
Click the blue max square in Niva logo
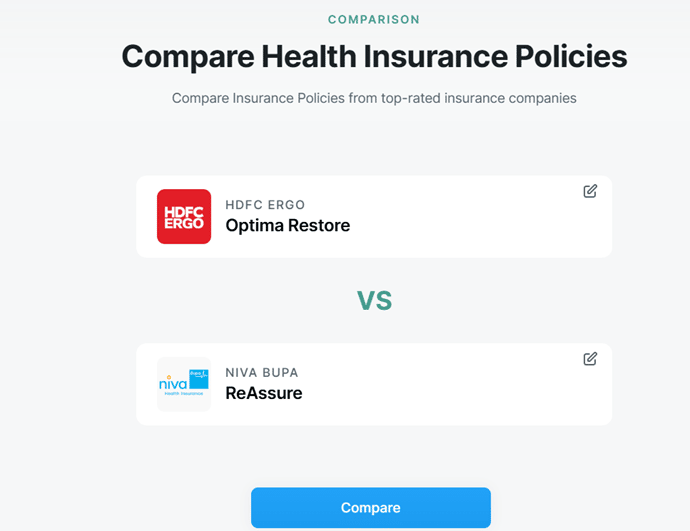(198, 377)
